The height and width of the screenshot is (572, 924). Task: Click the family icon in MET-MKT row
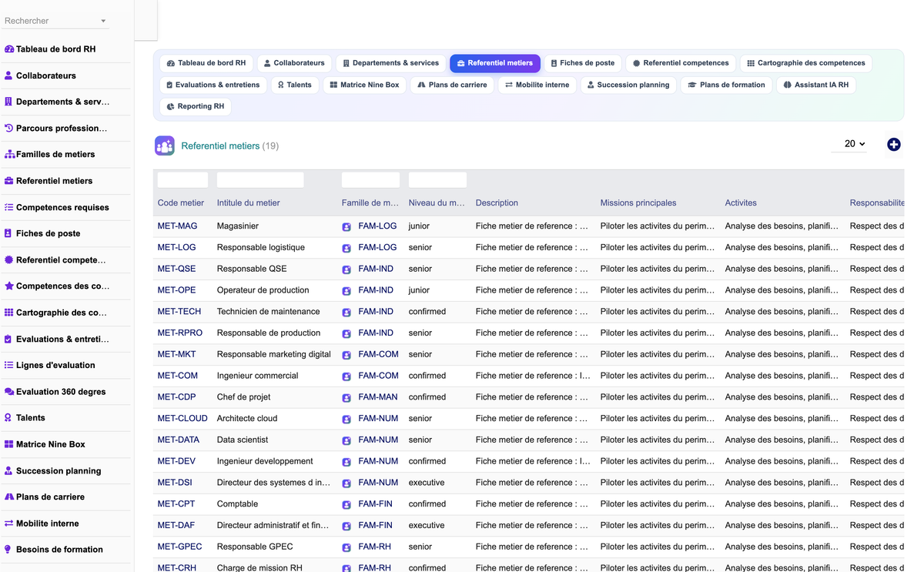point(346,355)
